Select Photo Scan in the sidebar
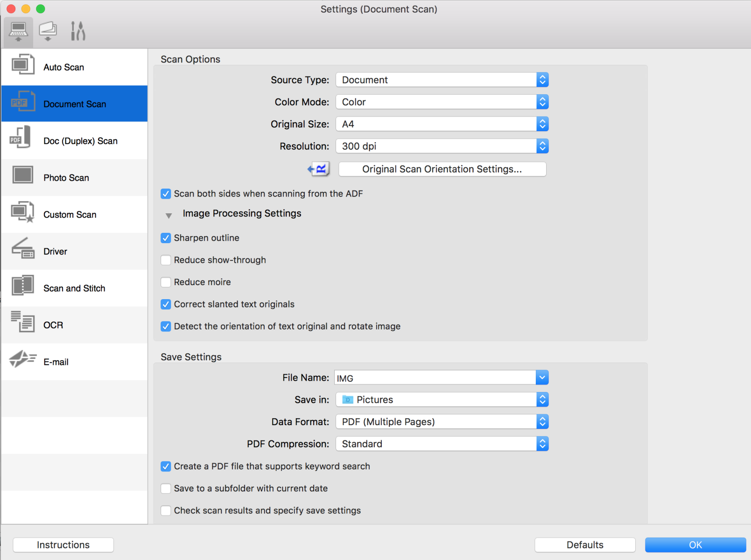This screenshot has height=560, width=751. 74,177
